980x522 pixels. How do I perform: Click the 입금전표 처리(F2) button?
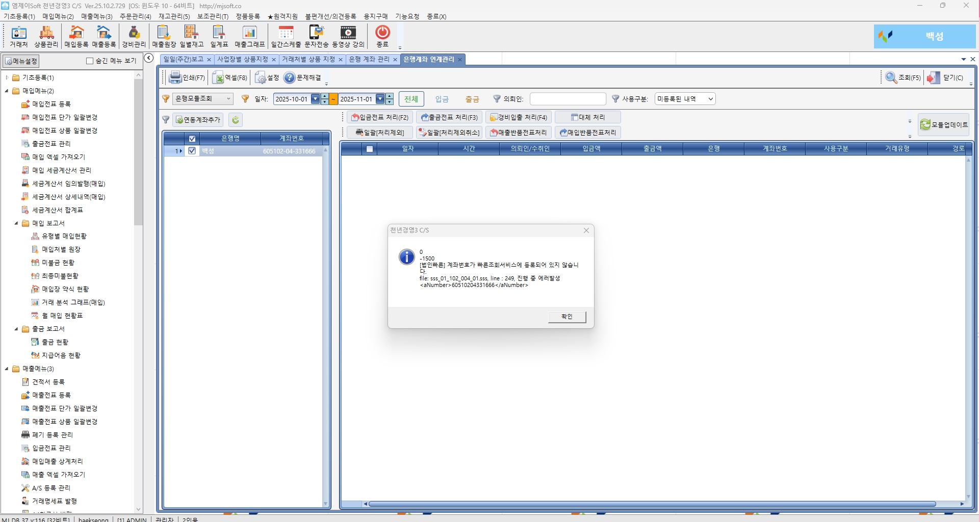[x=380, y=117]
